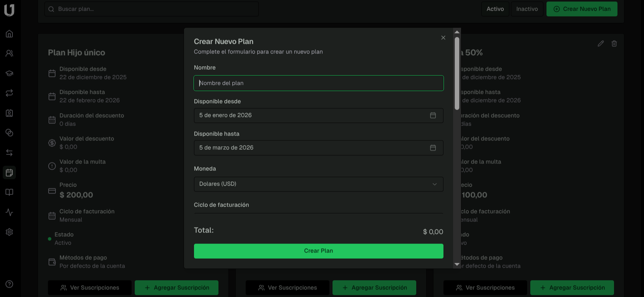Open the Moneda currency dropdown
644x297 pixels.
318,184
